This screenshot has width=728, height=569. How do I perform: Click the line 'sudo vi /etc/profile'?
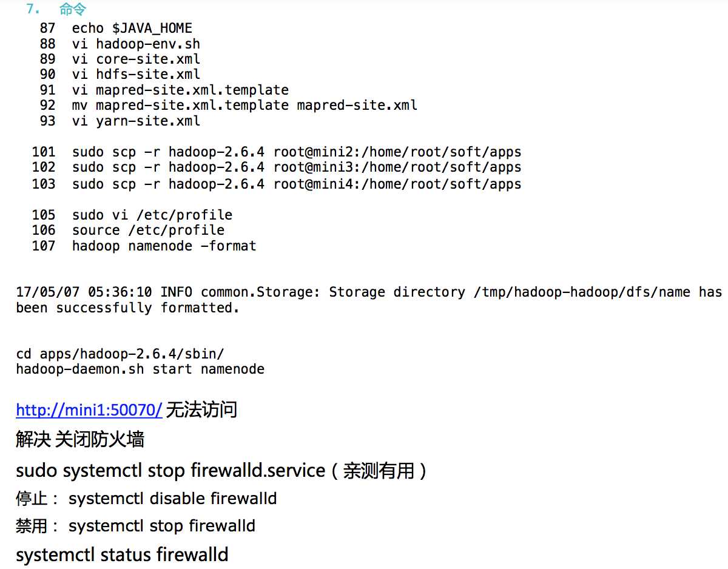[x=152, y=215]
